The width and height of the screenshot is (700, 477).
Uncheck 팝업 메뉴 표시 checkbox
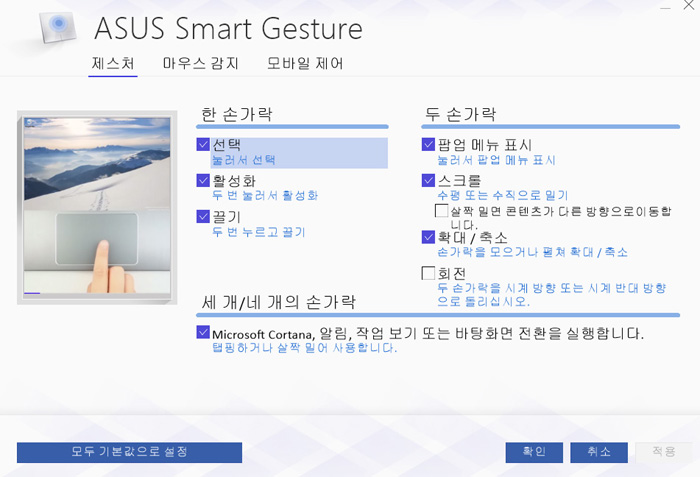(428, 144)
